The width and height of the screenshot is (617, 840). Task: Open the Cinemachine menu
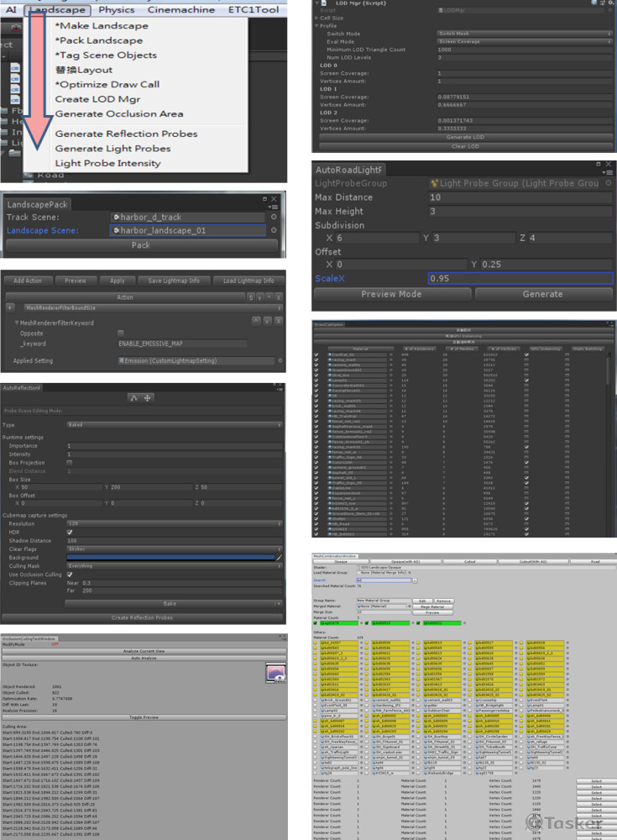tap(181, 9)
